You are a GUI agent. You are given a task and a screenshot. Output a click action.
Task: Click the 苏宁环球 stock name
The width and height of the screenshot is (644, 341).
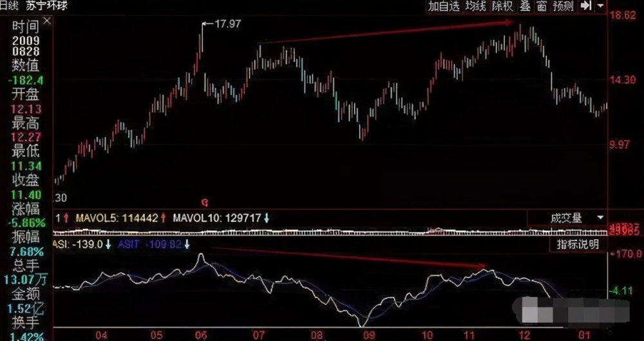tap(46, 5)
